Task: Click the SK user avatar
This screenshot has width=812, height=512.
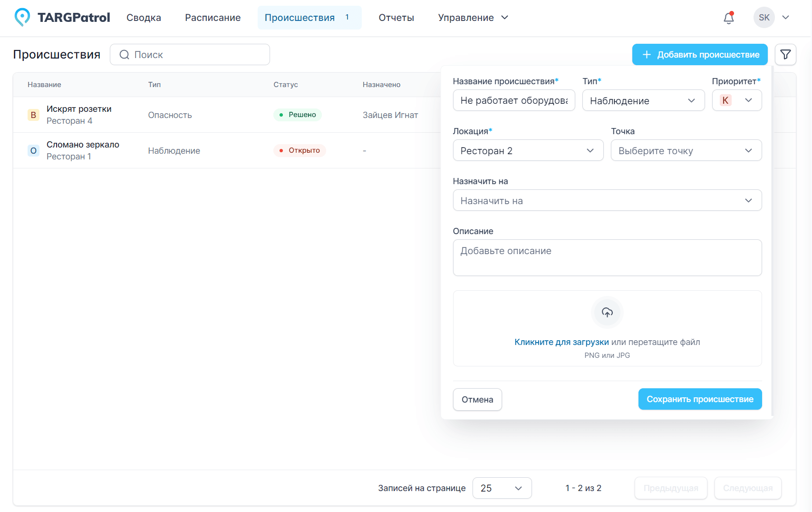Action: click(x=764, y=18)
